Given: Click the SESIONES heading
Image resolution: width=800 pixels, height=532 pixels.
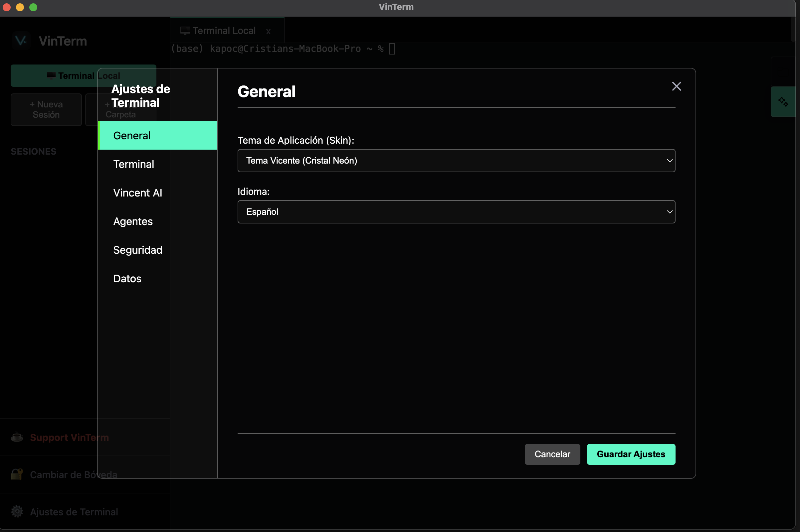Looking at the screenshot, I should coord(34,151).
